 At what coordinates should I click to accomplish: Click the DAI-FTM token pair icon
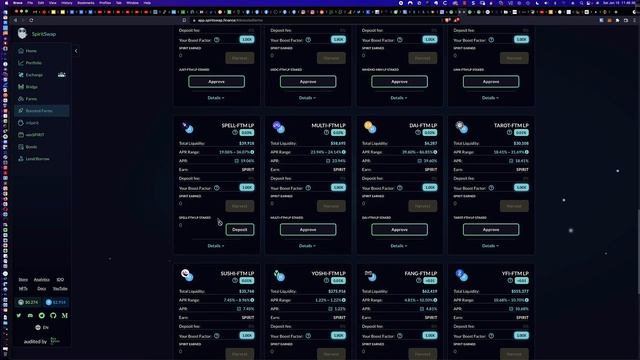tap(370, 127)
